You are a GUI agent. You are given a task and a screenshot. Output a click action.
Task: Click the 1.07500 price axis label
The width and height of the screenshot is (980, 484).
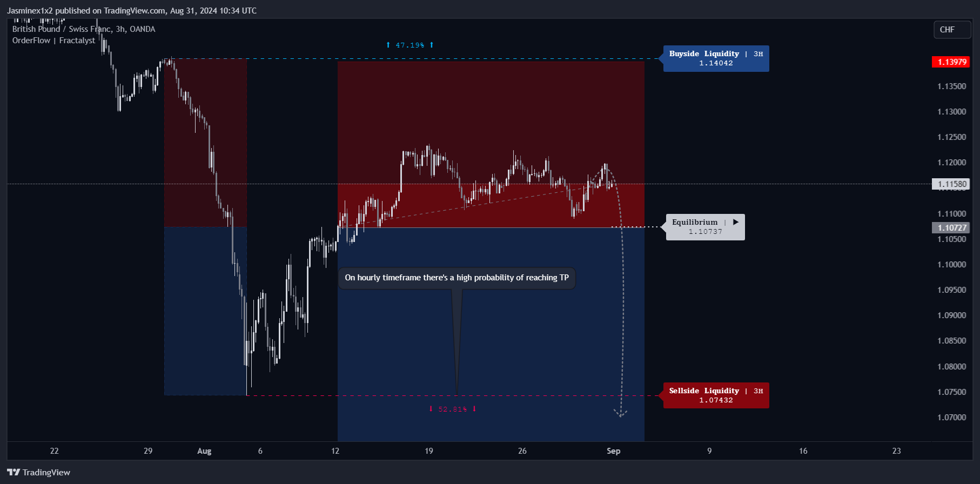[952, 392]
